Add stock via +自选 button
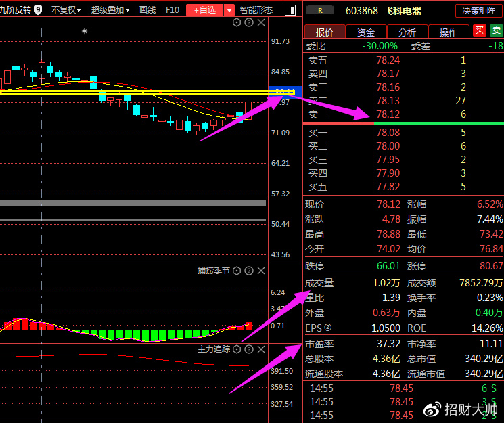504x423 pixels. pos(205,10)
